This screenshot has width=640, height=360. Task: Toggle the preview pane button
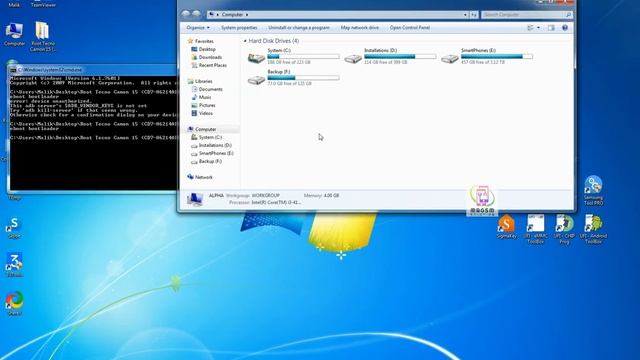[551, 28]
